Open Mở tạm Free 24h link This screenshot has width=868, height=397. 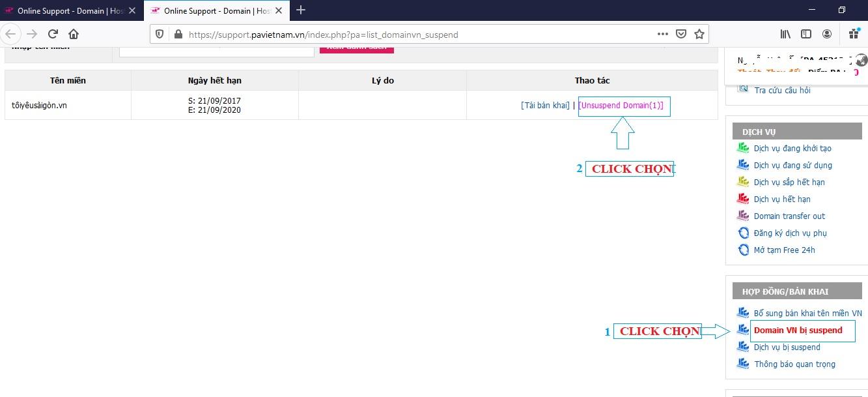pyautogui.click(x=785, y=250)
